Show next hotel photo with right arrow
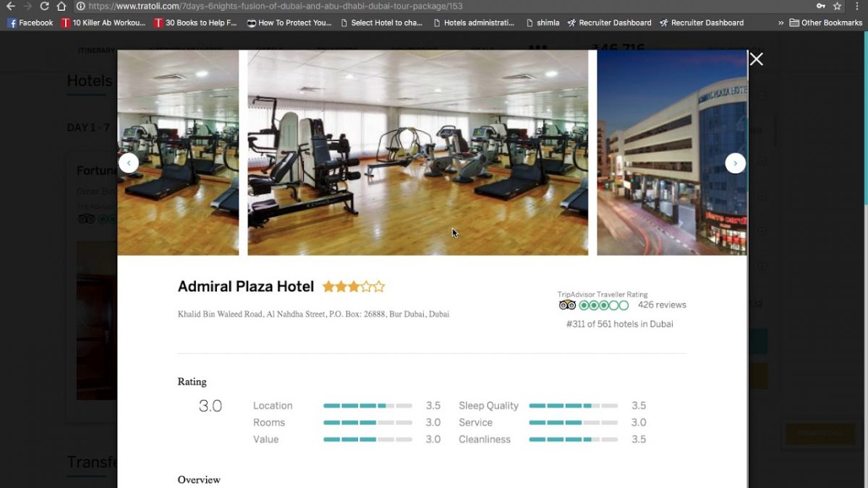 tap(735, 163)
